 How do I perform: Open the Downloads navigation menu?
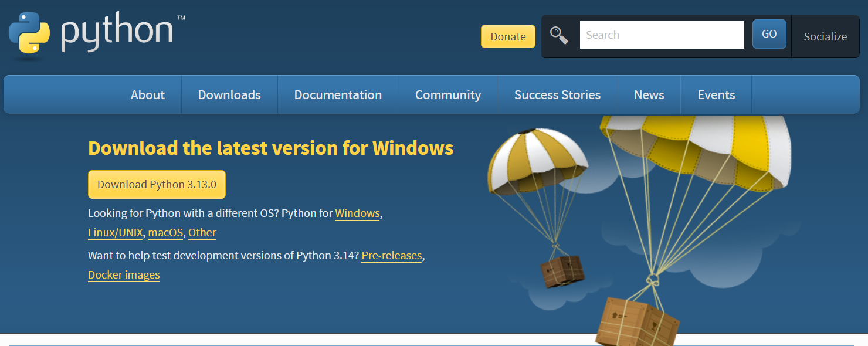click(x=229, y=95)
